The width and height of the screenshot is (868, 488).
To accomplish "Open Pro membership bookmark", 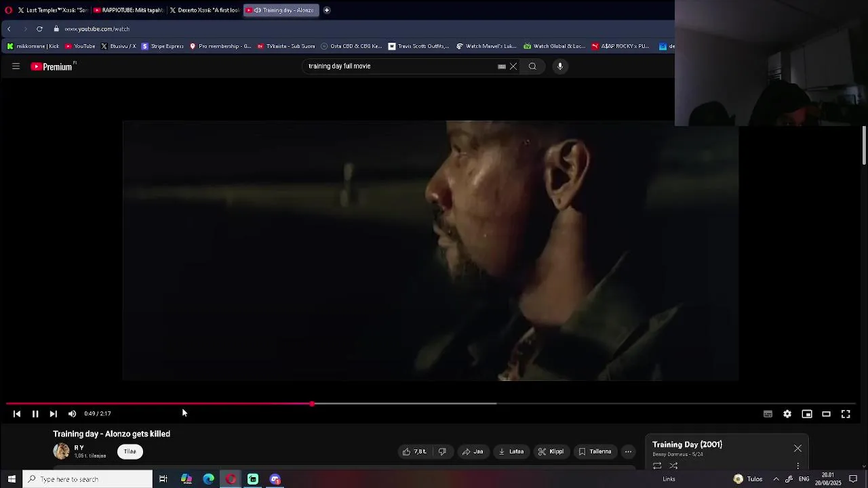I will (x=220, y=46).
